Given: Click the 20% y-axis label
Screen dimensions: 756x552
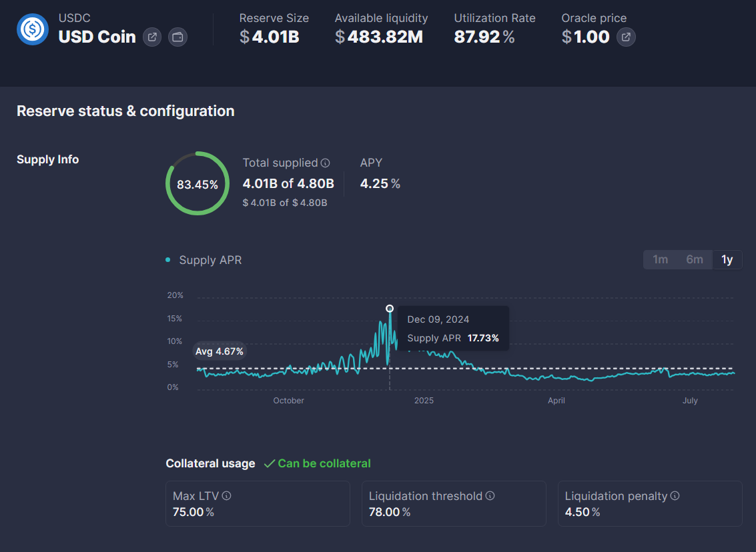Looking at the screenshot, I should point(175,295).
